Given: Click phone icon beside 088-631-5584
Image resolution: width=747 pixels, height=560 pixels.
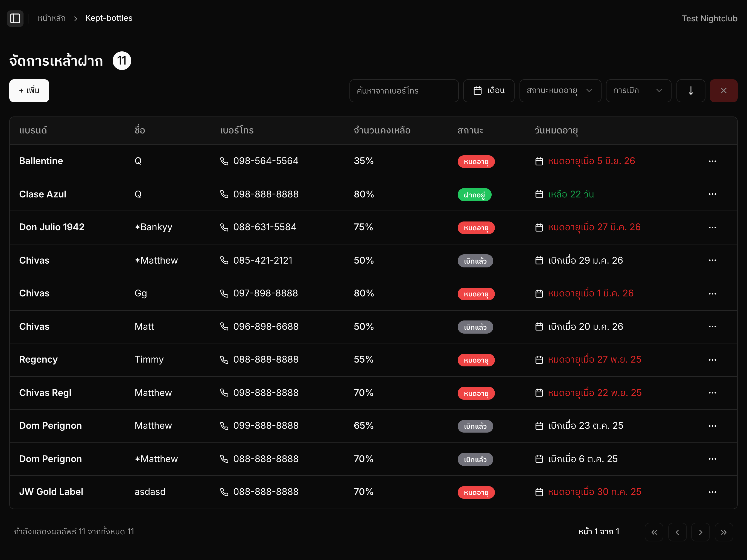Looking at the screenshot, I should (224, 227).
